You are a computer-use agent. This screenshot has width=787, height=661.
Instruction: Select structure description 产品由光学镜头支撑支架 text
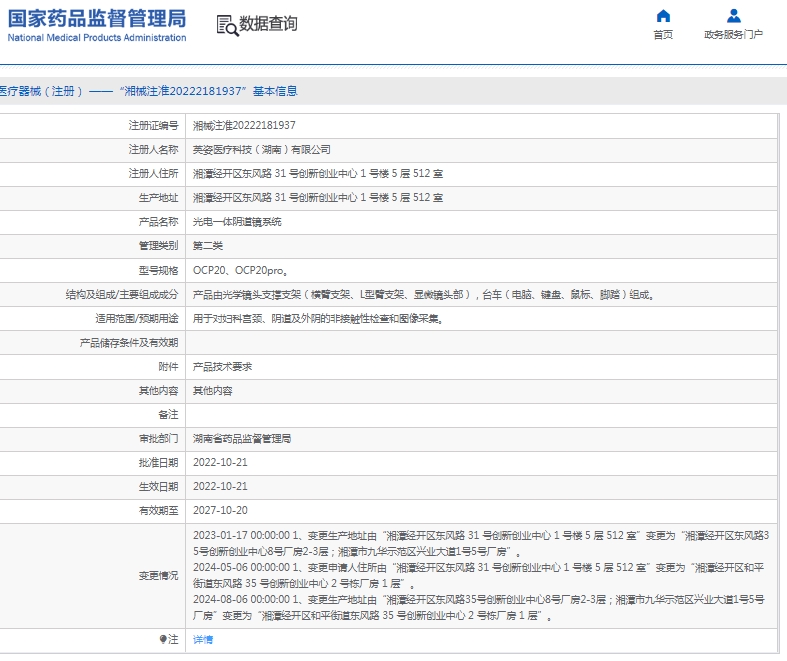tap(423, 295)
